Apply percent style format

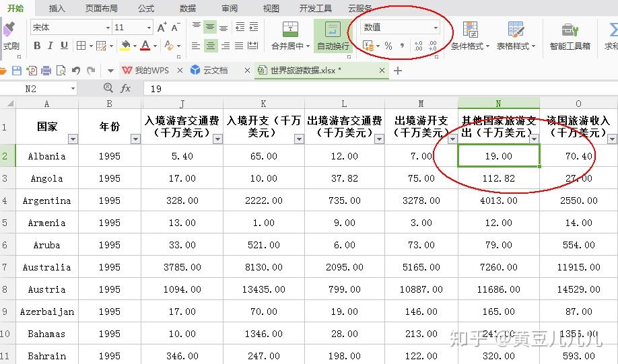pos(388,46)
